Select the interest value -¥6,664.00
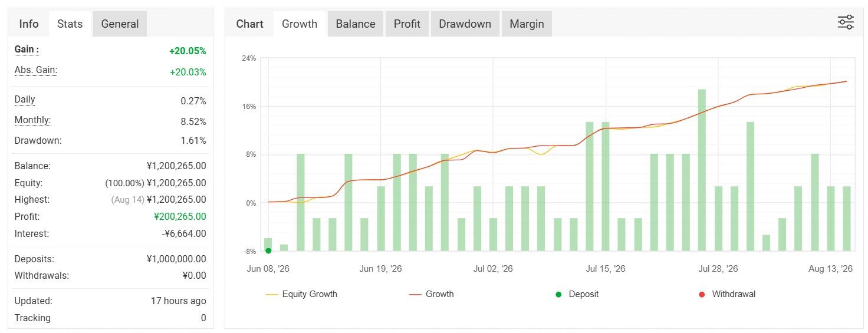Viewport: 868px width, 333px height. pyautogui.click(x=183, y=234)
